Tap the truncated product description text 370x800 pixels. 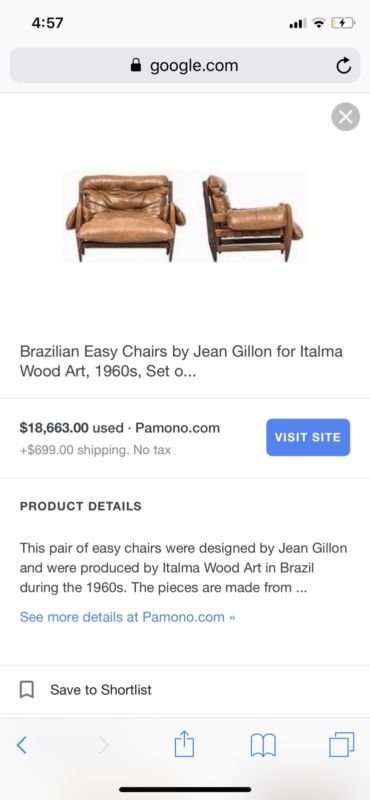(x=183, y=568)
